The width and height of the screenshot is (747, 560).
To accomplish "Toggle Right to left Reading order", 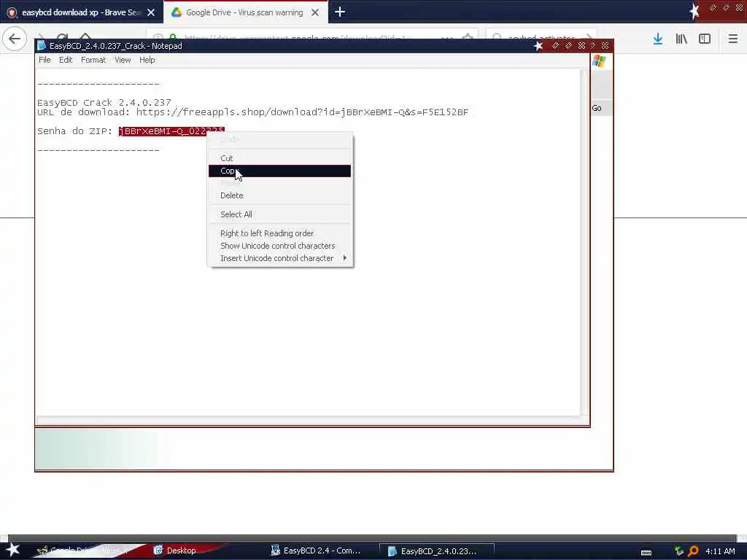I will (x=279, y=233).
